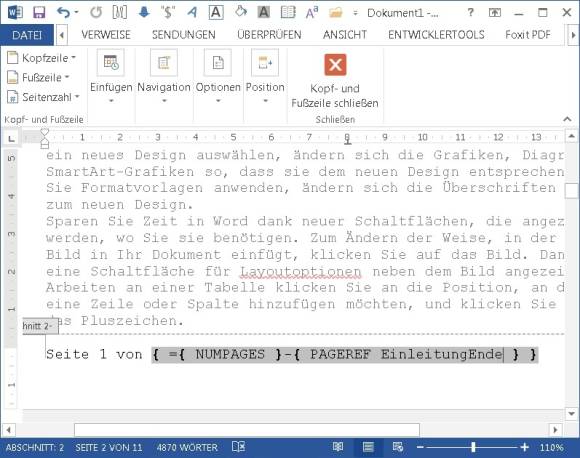Click the zoom slider handle
Screen dimensions: 580x458
(473, 447)
